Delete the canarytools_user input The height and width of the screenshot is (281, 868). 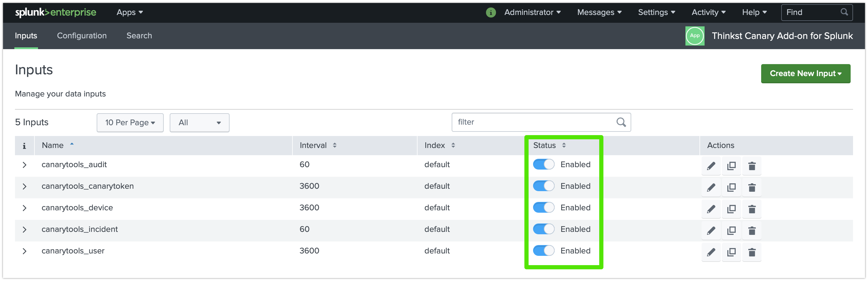point(752,252)
